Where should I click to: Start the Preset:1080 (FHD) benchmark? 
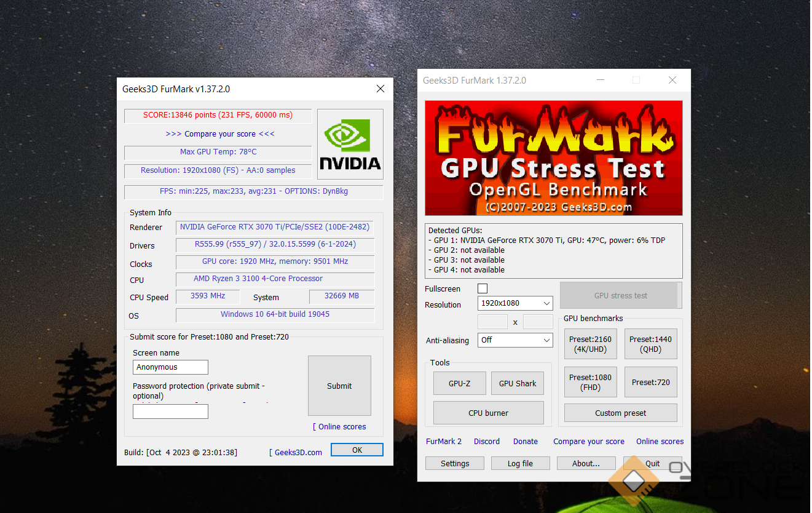point(589,382)
